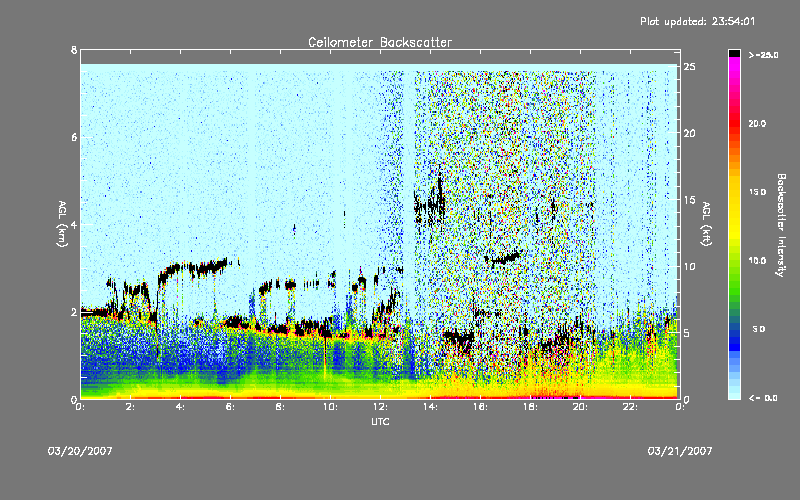Click the km axis tick value 6
800x500 pixels.
(x=74, y=137)
